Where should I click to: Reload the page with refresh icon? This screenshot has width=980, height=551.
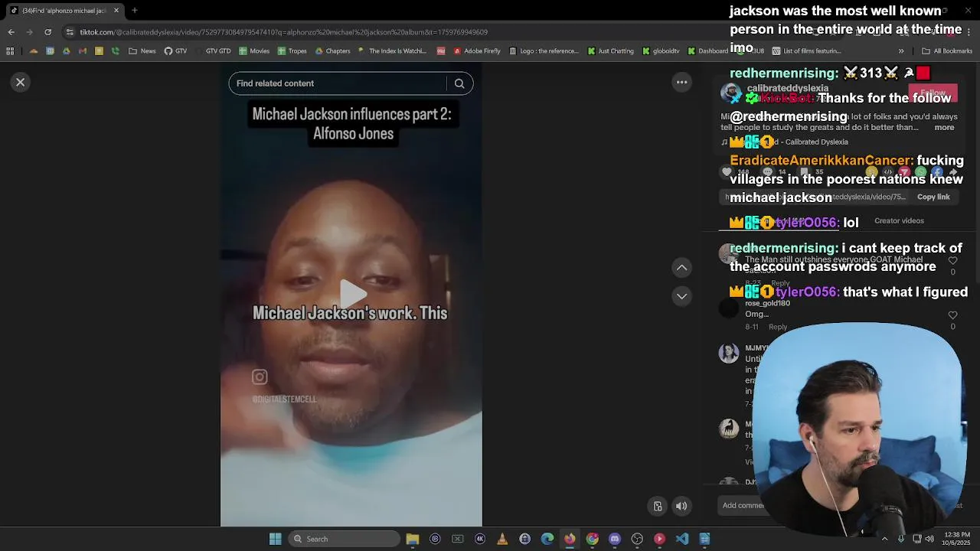47,32
